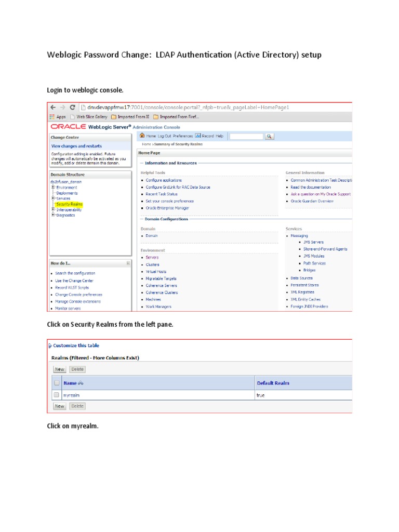The image size is (399, 532).
Task: Open Search the configuration help link
Action: click(x=75, y=273)
